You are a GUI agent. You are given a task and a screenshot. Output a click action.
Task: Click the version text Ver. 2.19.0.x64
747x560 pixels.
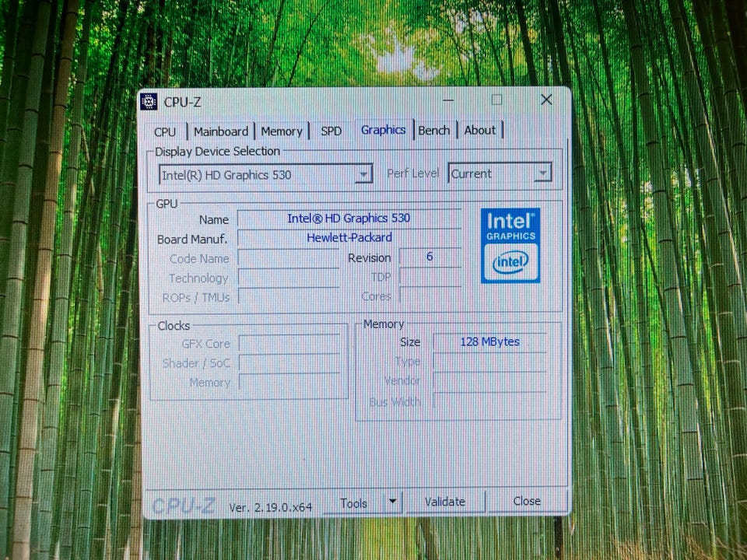270,508
